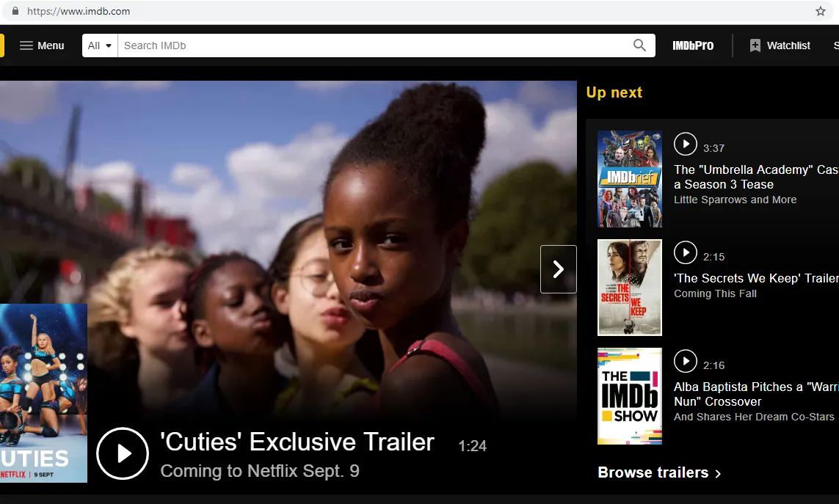Viewport: 839px width, 504px height.
Task: Click the IMDbrief poster thumbnail
Action: tap(630, 179)
